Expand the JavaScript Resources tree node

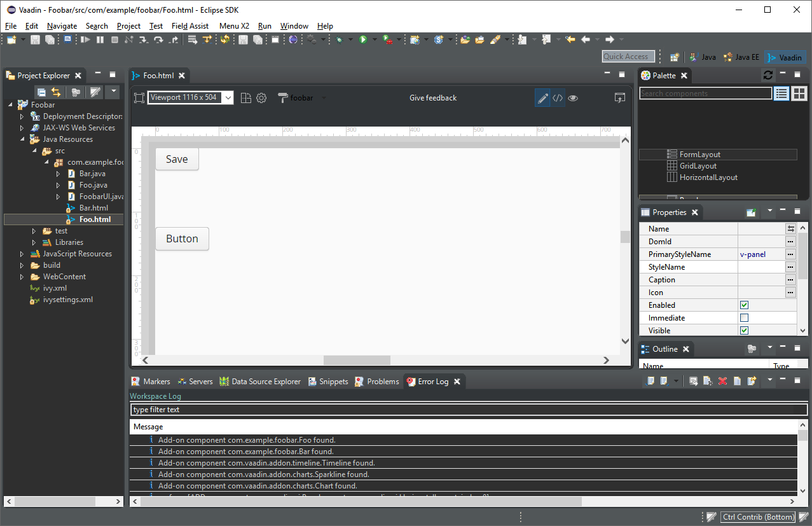pos(22,254)
